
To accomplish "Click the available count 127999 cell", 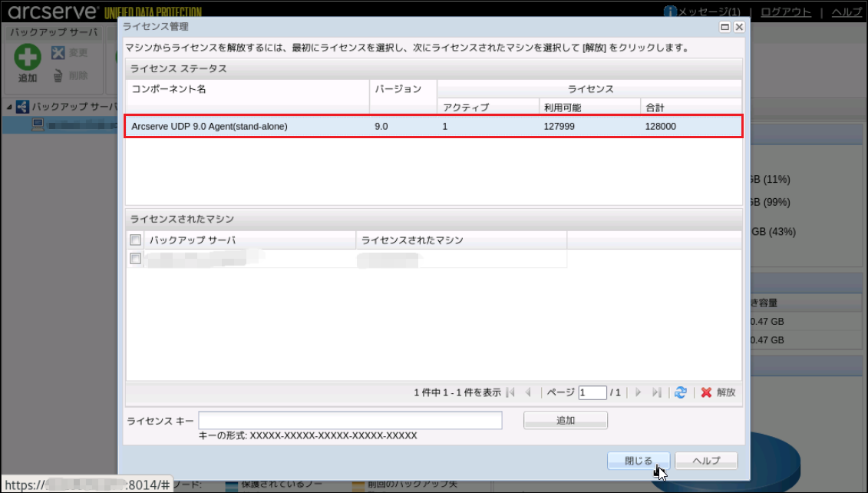I will point(559,126).
